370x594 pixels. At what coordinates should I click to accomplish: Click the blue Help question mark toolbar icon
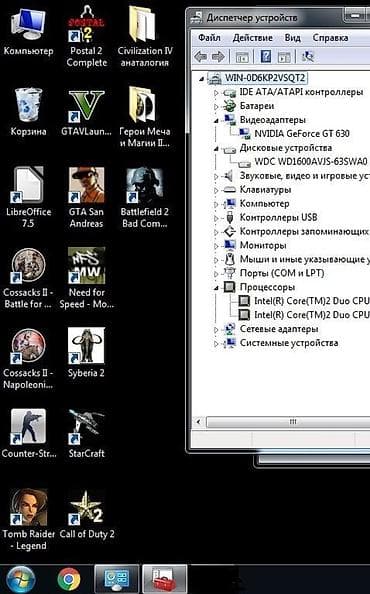pos(266,57)
